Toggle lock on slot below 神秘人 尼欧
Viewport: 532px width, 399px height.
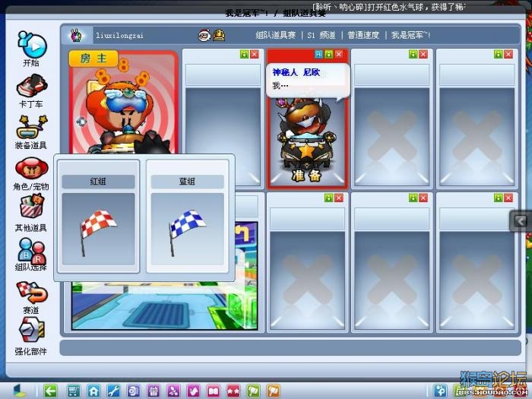click(329, 198)
